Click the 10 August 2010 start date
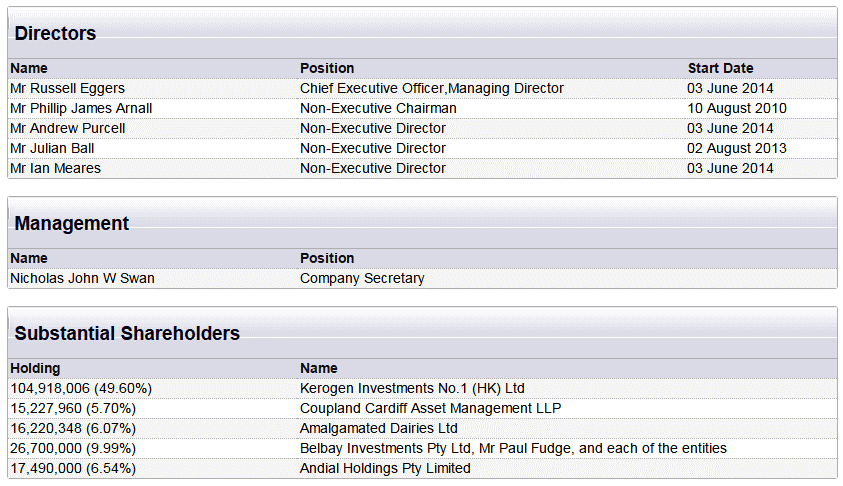 tap(737, 108)
